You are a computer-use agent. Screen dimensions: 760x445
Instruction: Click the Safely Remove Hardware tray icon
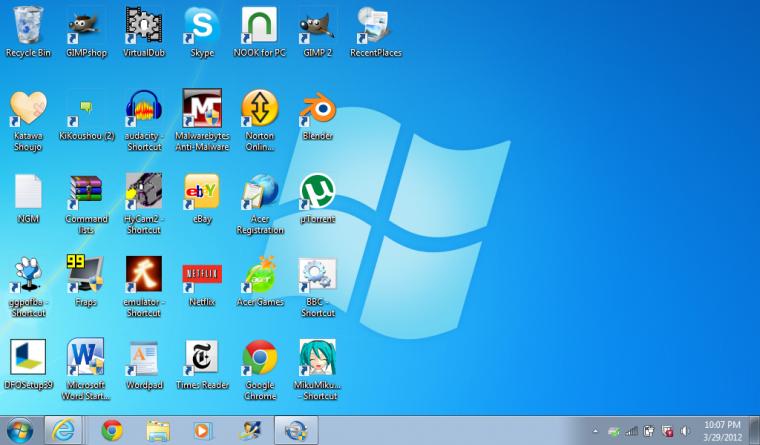tap(614, 430)
